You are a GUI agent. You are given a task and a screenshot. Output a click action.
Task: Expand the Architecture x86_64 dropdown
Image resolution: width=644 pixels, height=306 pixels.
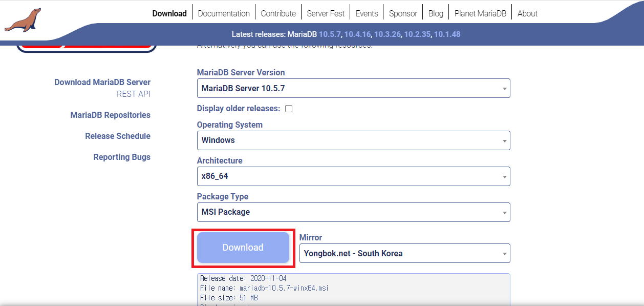(x=353, y=176)
